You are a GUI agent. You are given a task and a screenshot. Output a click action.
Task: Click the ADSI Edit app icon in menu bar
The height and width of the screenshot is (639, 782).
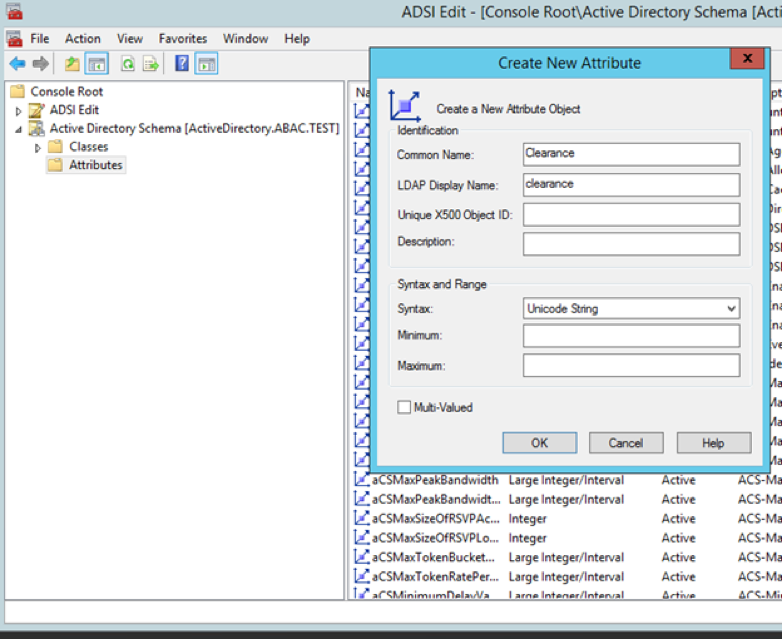pos(14,38)
